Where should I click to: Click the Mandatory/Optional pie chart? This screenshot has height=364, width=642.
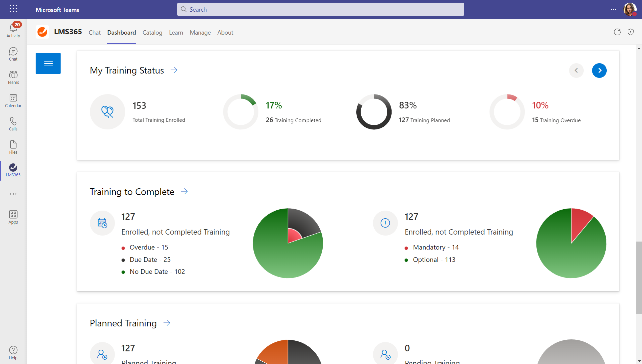click(x=571, y=243)
